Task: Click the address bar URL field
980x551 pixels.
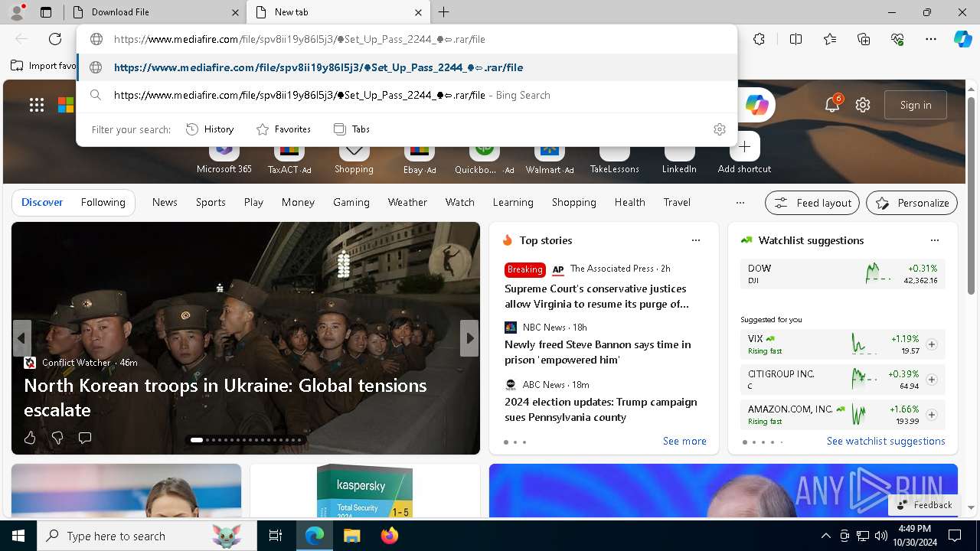Action: pos(407,39)
